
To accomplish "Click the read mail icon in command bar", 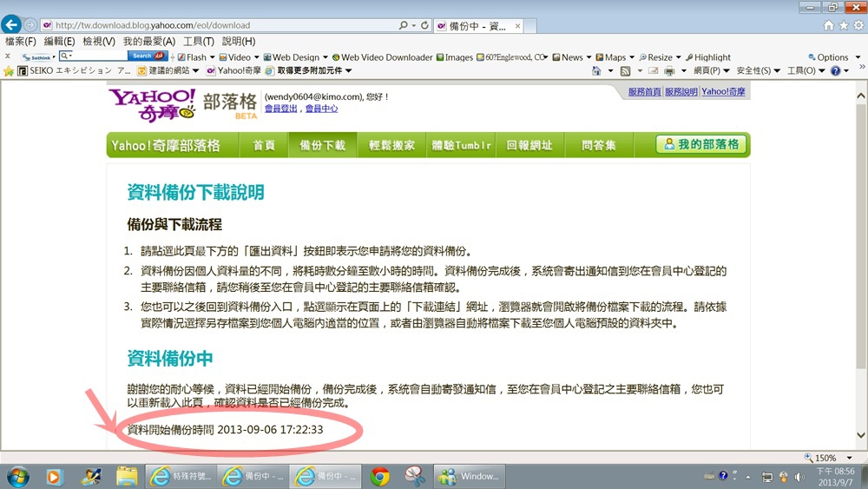I will 654,71.
